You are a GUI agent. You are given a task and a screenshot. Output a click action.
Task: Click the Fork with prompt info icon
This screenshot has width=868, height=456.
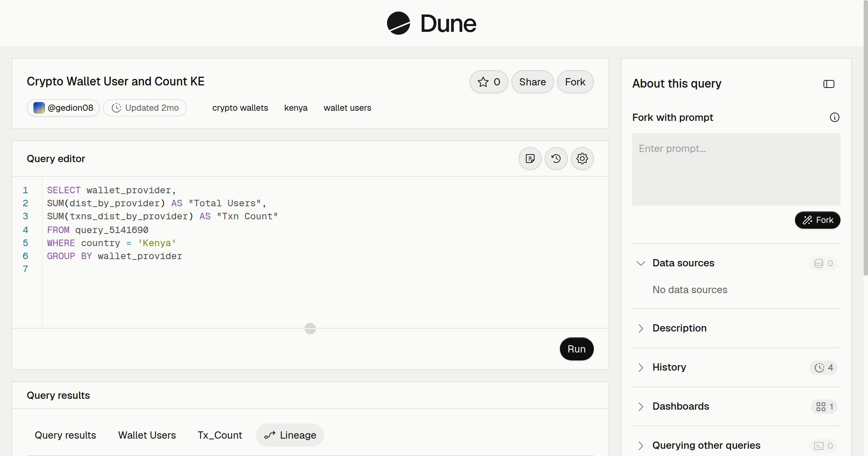(834, 117)
